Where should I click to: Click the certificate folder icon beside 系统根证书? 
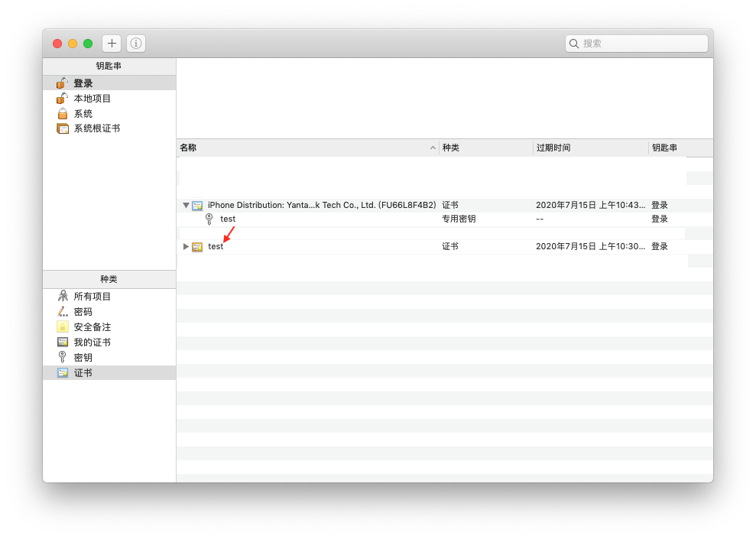63,128
